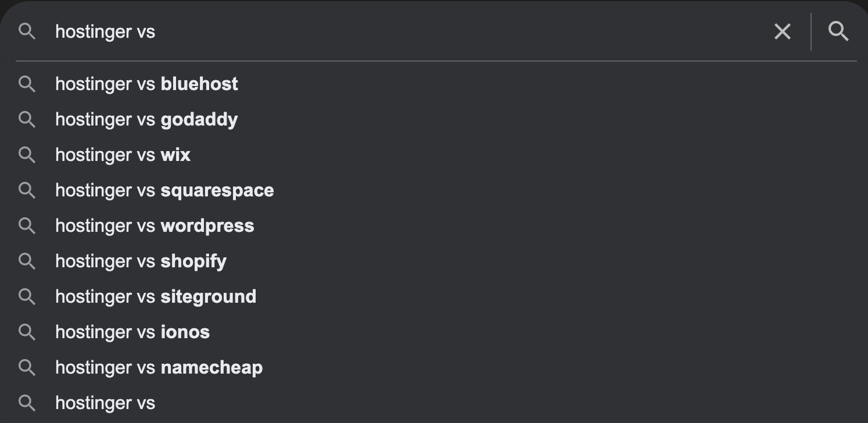Screen dimensions: 868x423
Task: Select the "hostinger vs bluehost" suggestion
Action: (146, 84)
